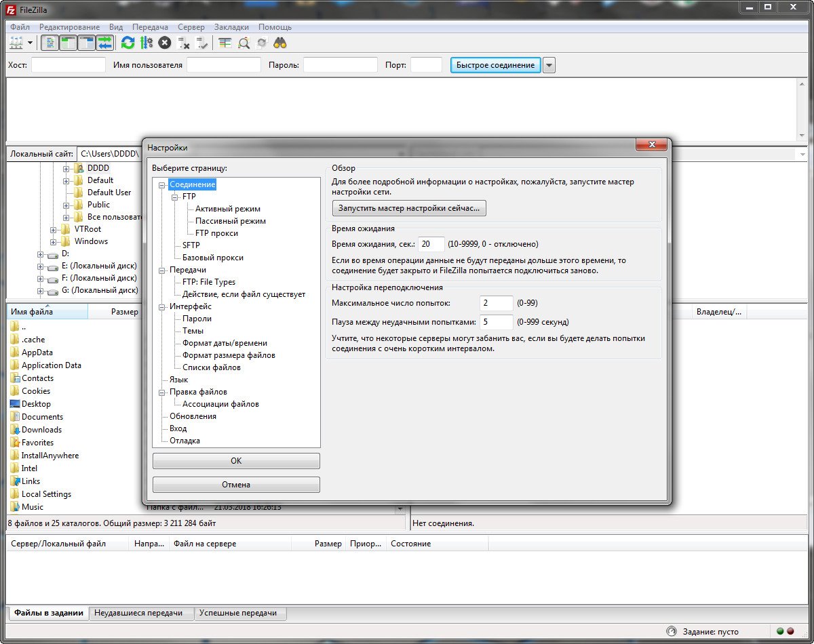This screenshot has height=644, width=814.
Task: Open the directory listing filters icon
Action: click(x=225, y=43)
